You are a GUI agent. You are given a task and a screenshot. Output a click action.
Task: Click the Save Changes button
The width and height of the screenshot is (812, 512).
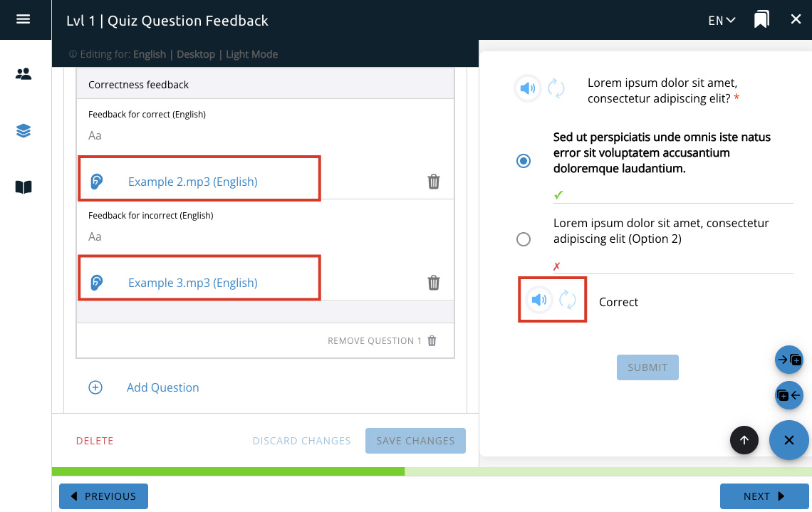coord(415,441)
